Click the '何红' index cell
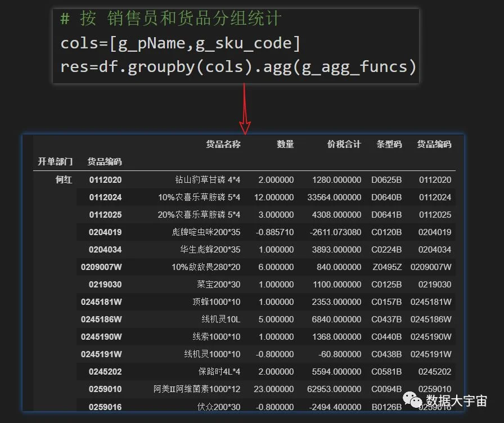Image resolution: width=504 pixels, height=423 pixels. coord(64,179)
